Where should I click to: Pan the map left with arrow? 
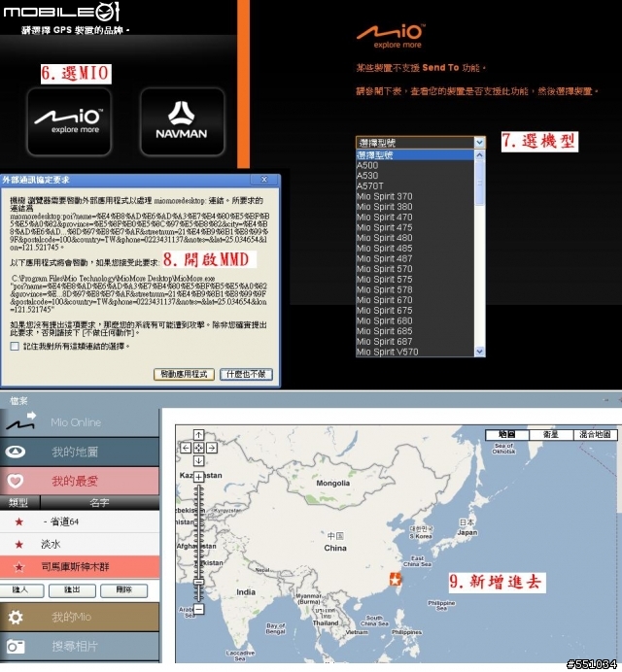(x=186, y=448)
